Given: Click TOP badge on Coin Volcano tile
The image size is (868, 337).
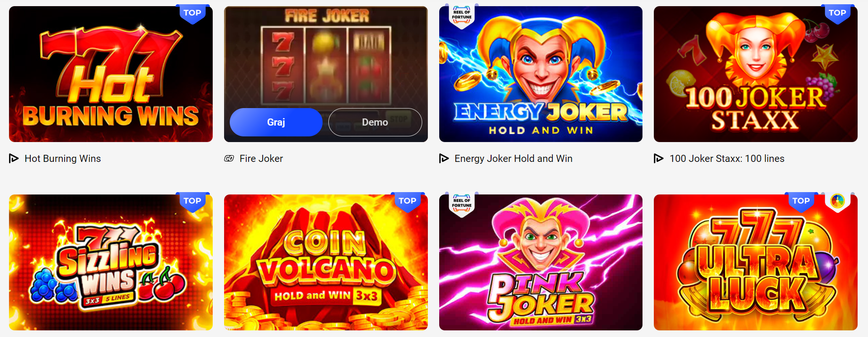Looking at the screenshot, I should tap(408, 202).
